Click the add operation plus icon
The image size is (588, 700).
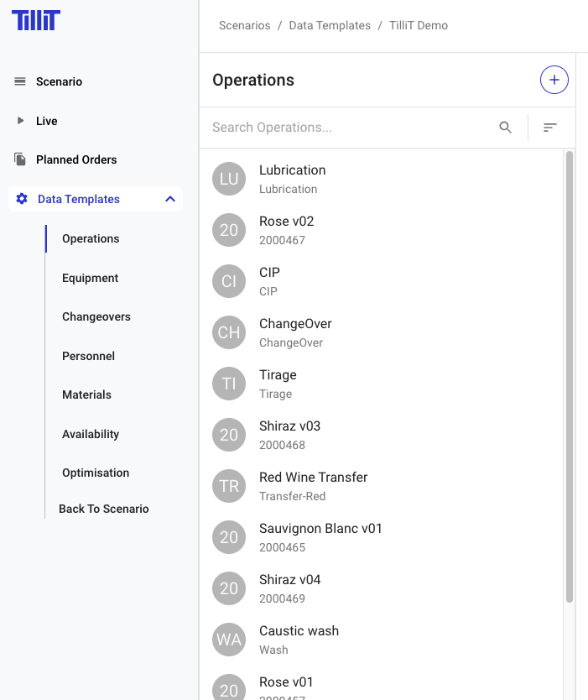(554, 81)
